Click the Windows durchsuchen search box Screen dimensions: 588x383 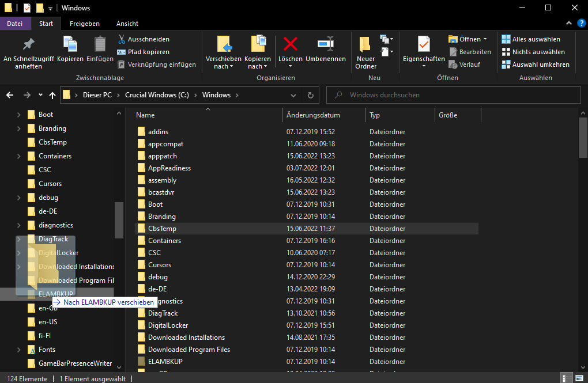coord(454,95)
